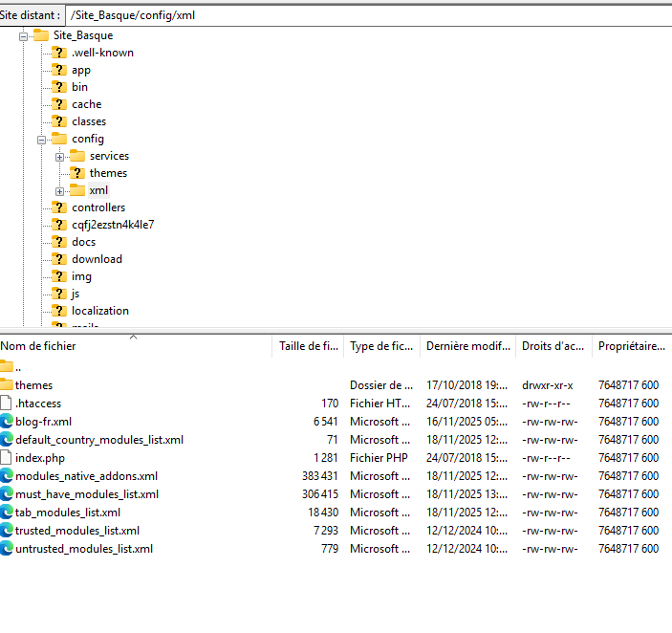Click the default_country_modules_list.xml Edge icon

tap(7, 439)
